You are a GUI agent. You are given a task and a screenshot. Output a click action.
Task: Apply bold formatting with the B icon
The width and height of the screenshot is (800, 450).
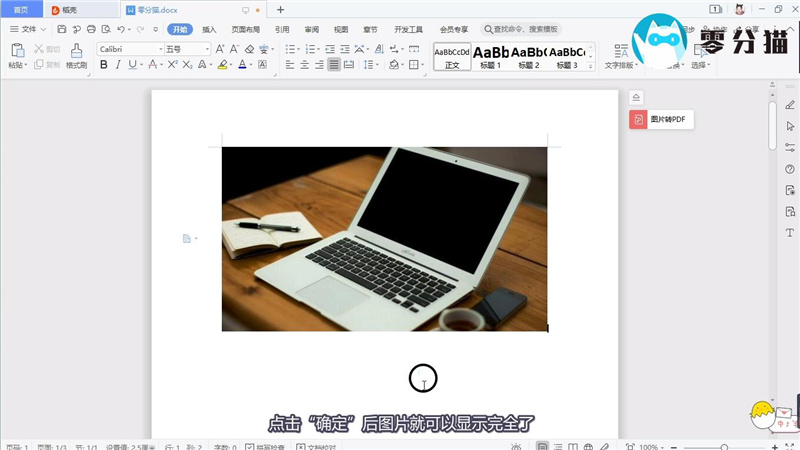tap(103, 65)
